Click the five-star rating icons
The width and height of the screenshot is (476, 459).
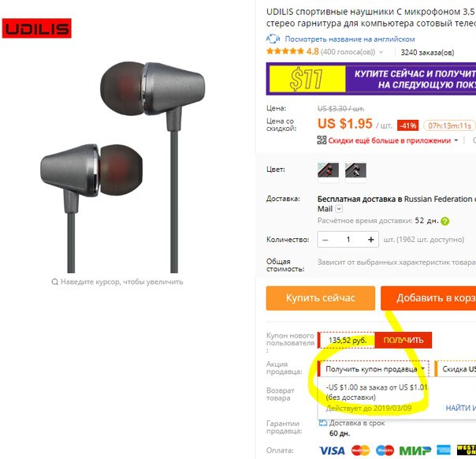285,51
